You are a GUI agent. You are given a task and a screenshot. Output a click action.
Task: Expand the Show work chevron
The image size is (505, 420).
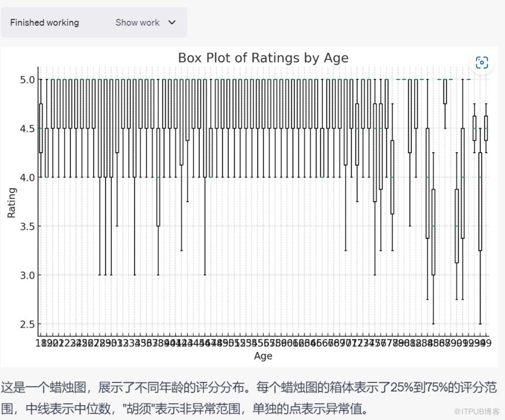[x=172, y=23]
